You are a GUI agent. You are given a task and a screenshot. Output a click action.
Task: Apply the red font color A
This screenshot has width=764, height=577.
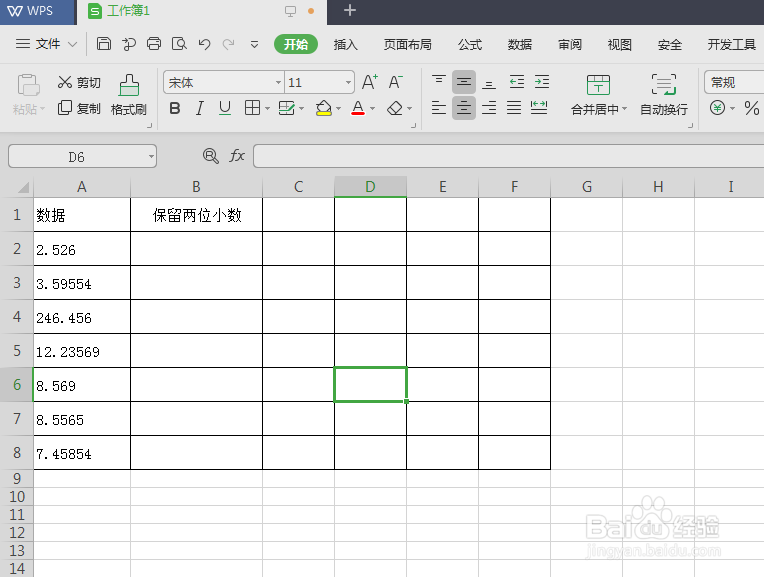pyautogui.click(x=358, y=108)
